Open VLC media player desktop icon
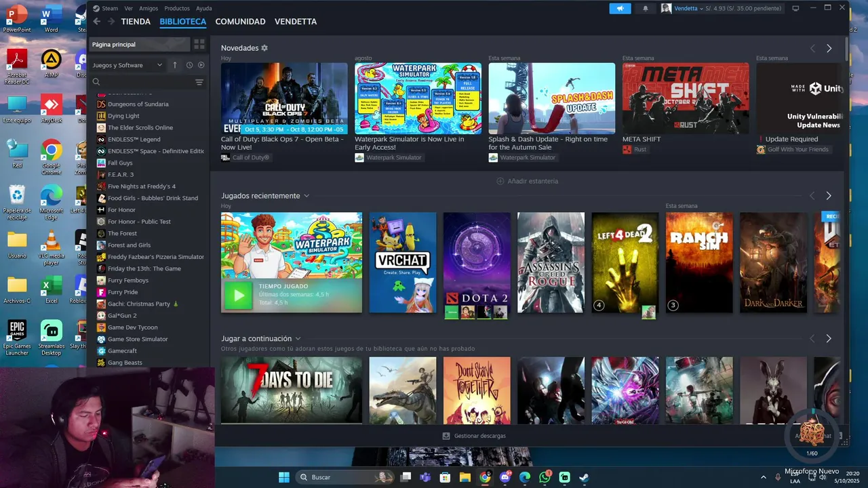Viewport: 868px width, 488px height. [51, 249]
